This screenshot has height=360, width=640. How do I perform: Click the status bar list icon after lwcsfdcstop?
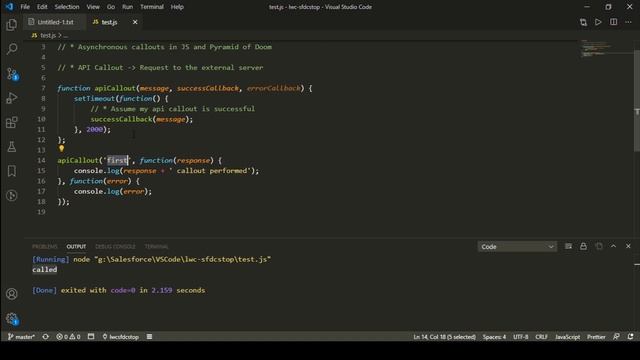click(149, 337)
